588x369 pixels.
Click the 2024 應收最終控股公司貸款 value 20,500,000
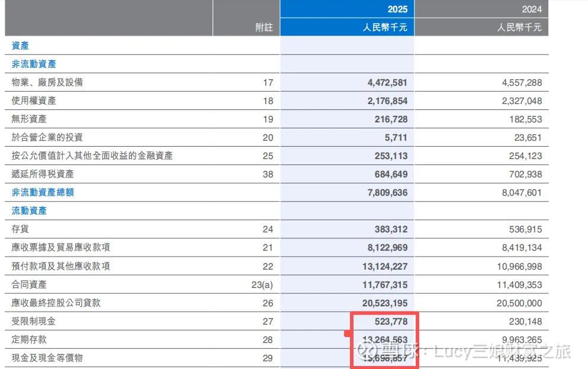[x=517, y=303]
